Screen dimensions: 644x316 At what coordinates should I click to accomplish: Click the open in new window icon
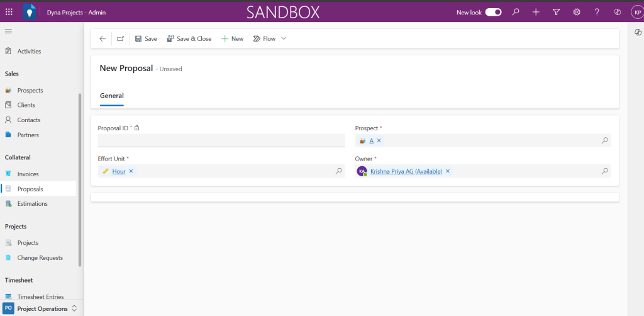(x=120, y=39)
